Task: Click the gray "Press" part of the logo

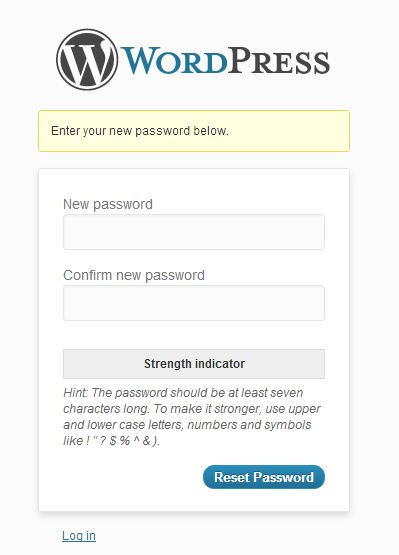Action: pyautogui.click(x=279, y=61)
